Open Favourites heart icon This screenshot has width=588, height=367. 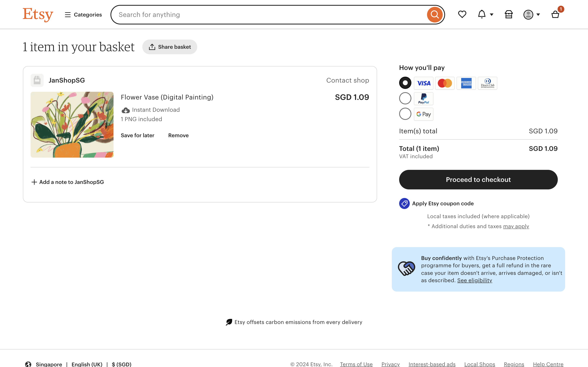(462, 14)
